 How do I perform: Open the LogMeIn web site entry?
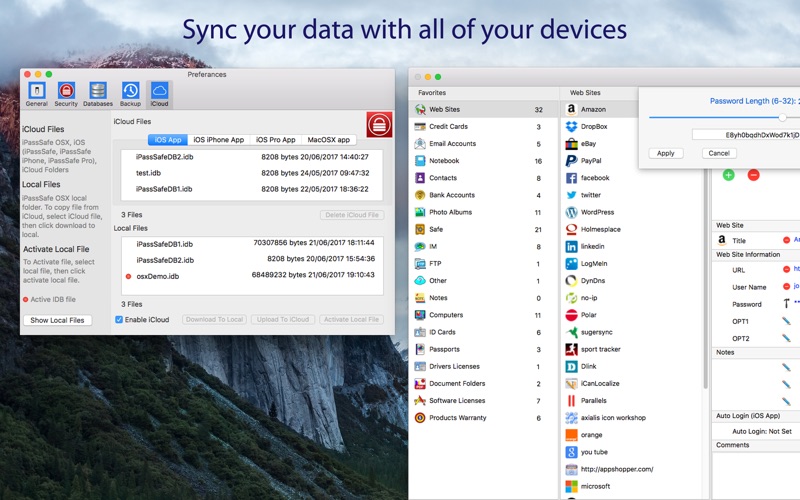pyautogui.click(x=632, y=263)
